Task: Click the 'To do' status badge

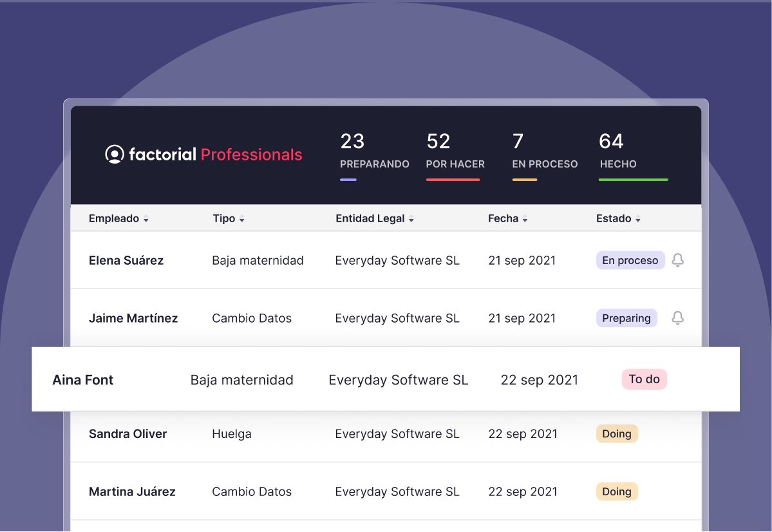Action: [644, 379]
